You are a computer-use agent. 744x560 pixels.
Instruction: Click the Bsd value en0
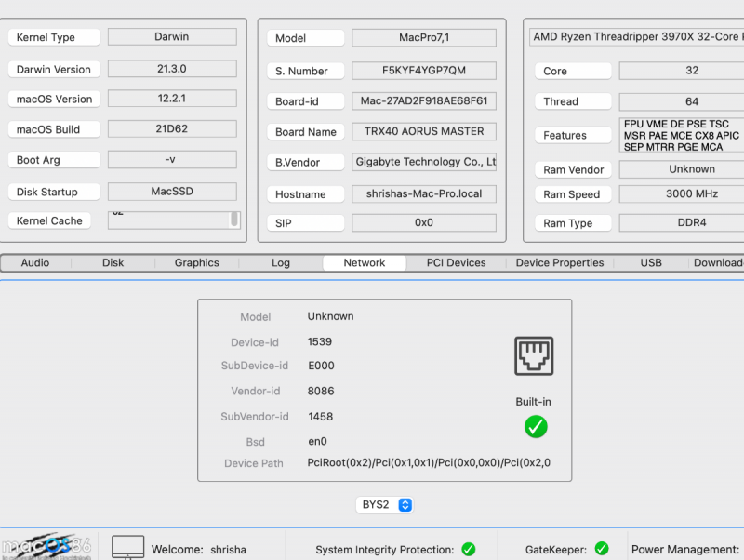click(x=317, y=441)
